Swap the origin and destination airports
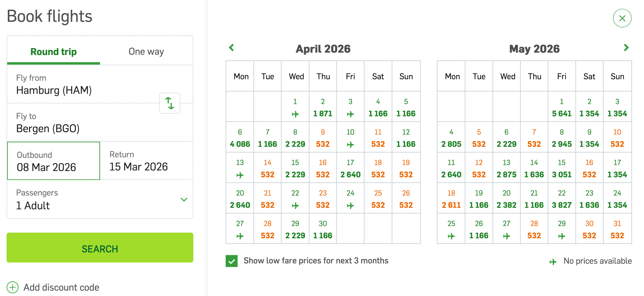644x296 pixels. click(x=170, y=103)
